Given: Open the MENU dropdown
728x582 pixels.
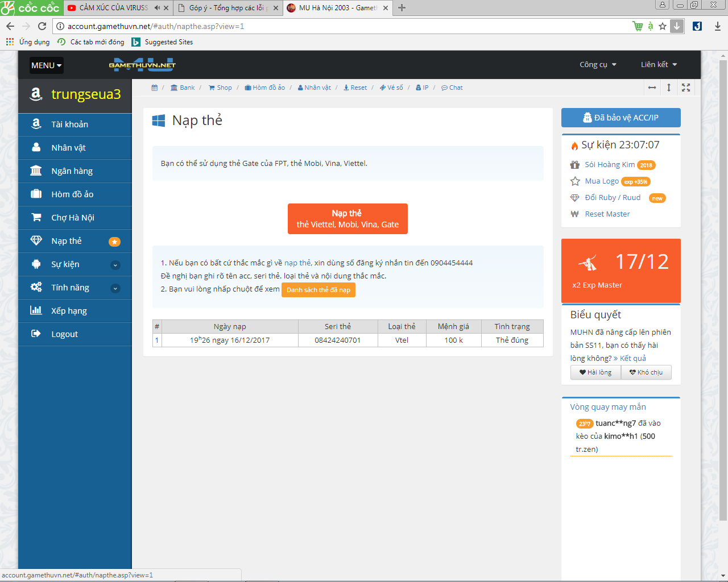Looking at the screenshot, I should click(46, 65).
